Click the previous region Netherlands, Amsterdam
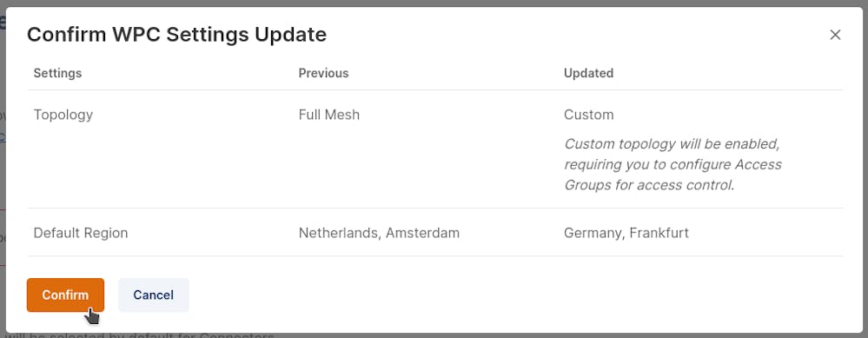868x338 pixels. tap(379, 233)
